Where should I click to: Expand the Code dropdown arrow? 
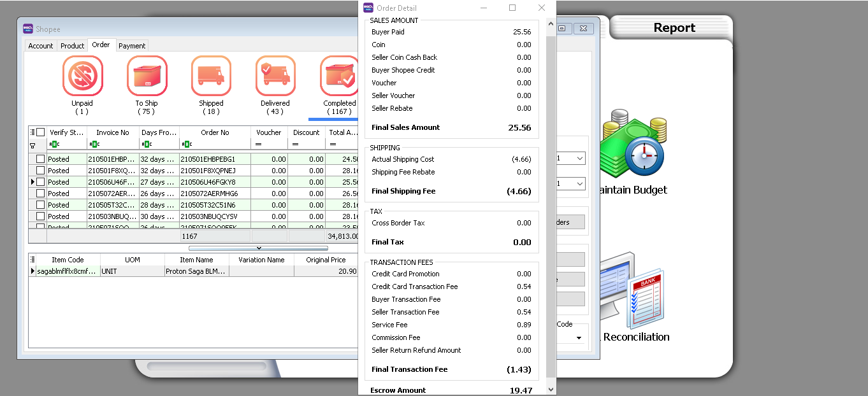pyautogui.click(x=579, y=337)
